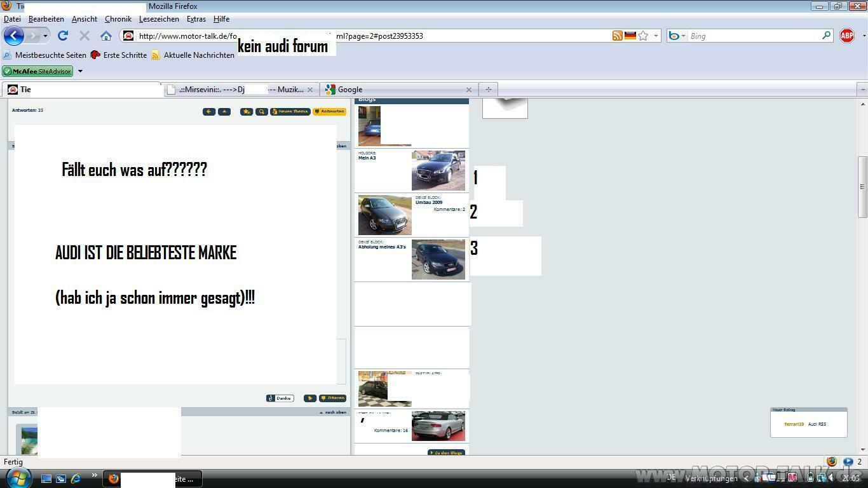Viewport: 868px width, 488px height.
Task: Focus the Bing search input field
Action: (x=754, y=36)
